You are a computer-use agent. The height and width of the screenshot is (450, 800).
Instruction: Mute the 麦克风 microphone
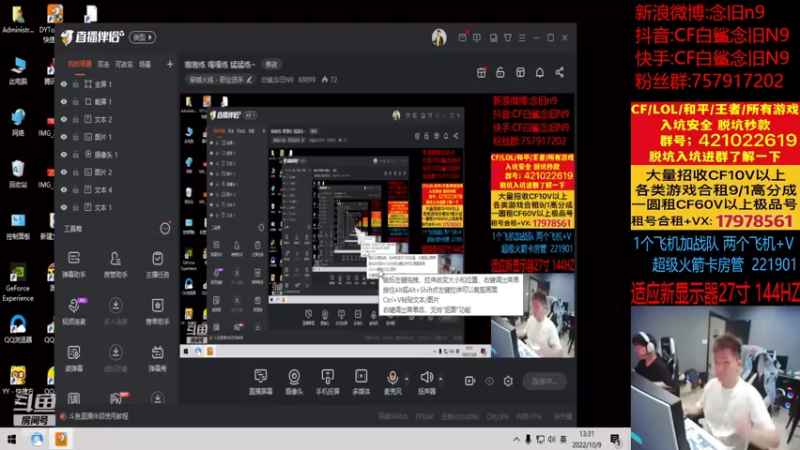click(x=392, y=382)
